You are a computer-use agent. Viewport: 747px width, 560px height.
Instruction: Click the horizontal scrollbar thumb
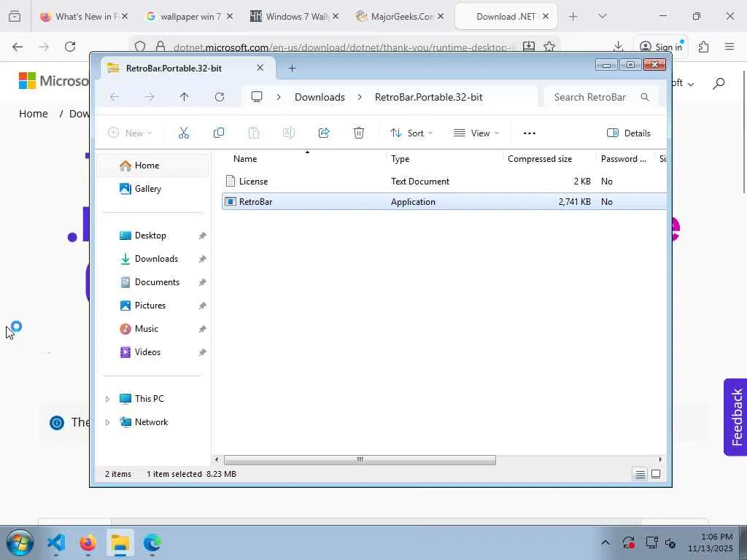(x=360, y=460)
